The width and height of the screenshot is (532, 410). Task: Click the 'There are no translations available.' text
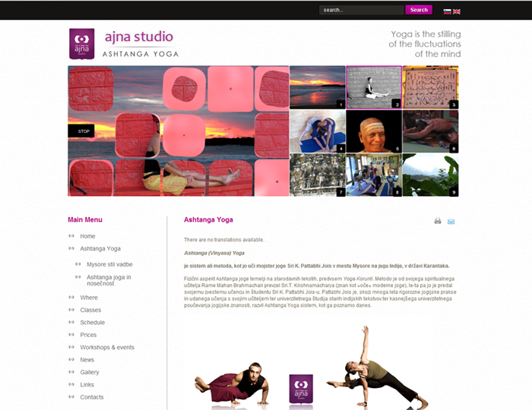click(224, 240)
